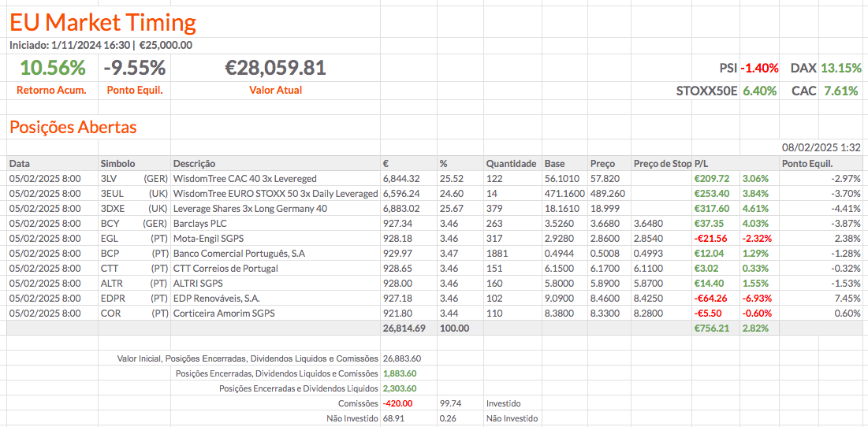Click the 26,814.69 total invested cell
868x427 pixels.
click(x=404, y=328)
